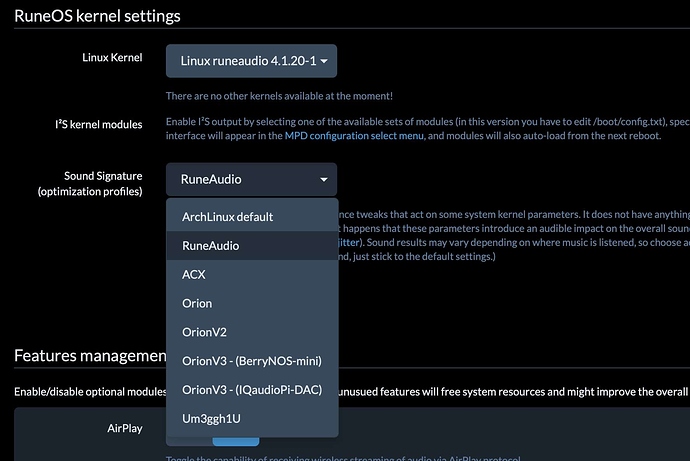Click the jitter link in description
The height and width of the screenshot is (461, 690).
(x=349, y=242)
